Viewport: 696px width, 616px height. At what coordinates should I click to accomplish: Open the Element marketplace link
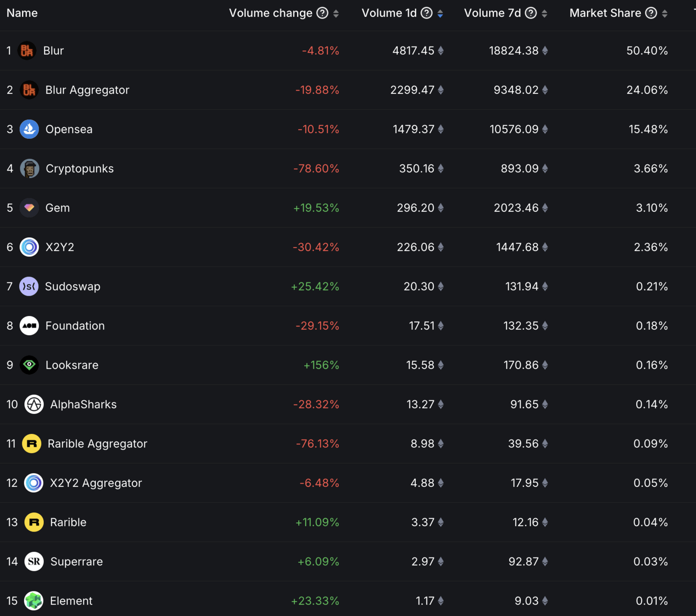coord(71,600)
